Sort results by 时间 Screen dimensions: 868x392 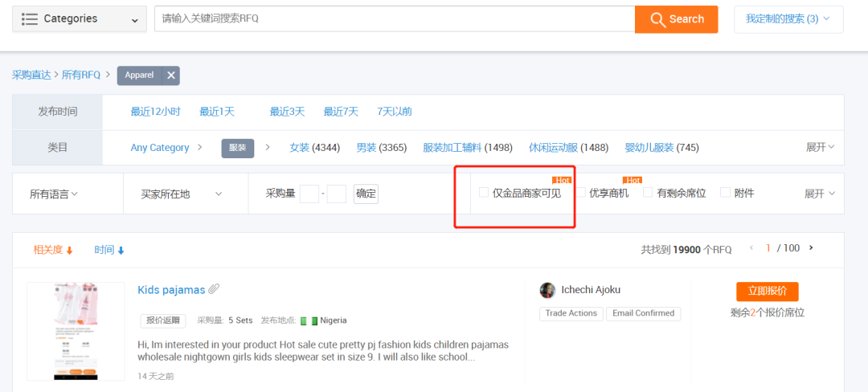click(109, 250)
